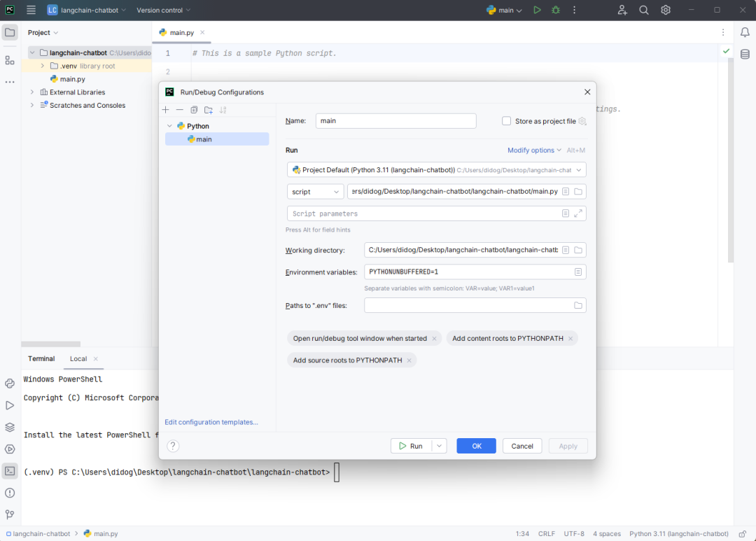756x541 pixels.
Task: Open the Project tool window icon
Action: point(10,33)
